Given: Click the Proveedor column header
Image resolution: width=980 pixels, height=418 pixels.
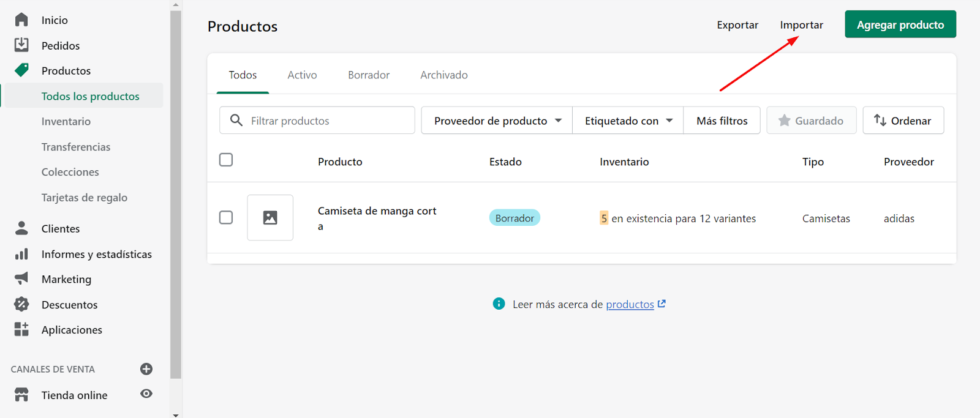Looking at the screenshot, I should click(x=909, y=162).
